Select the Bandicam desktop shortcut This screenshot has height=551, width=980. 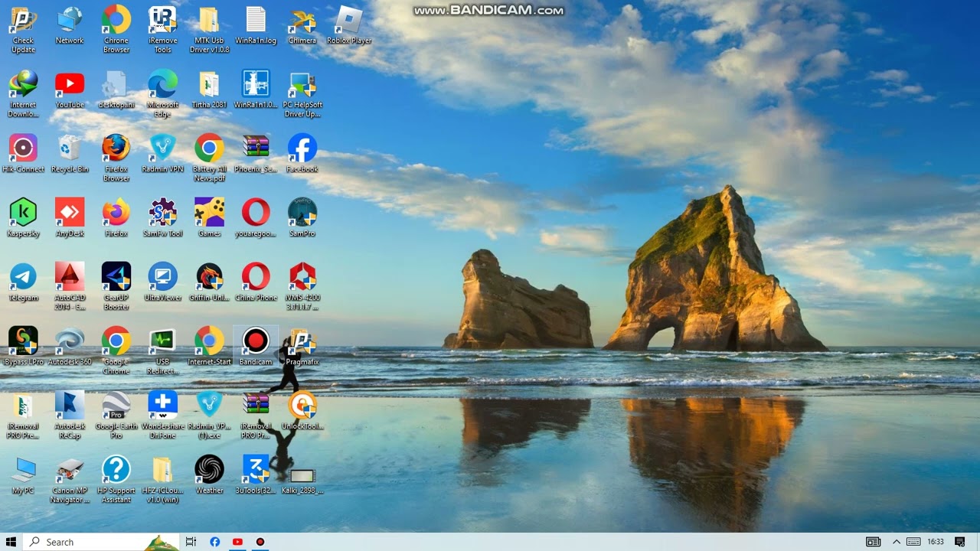[256, 341]
